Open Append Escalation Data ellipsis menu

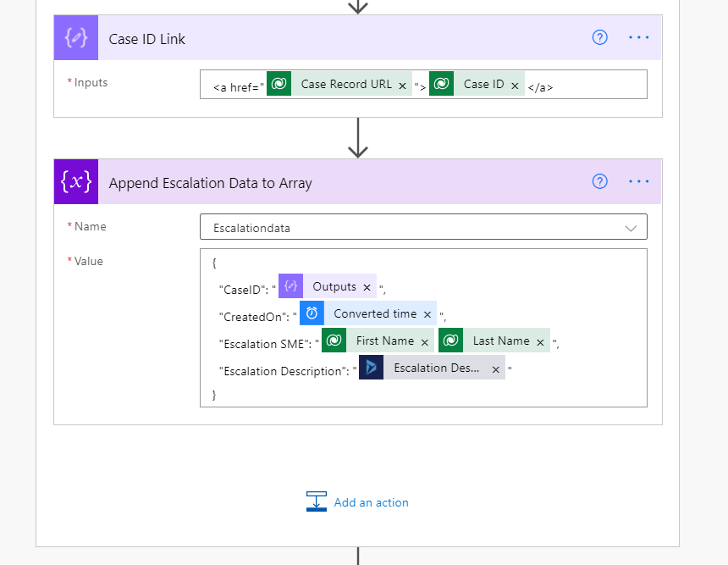pos(639,181)
